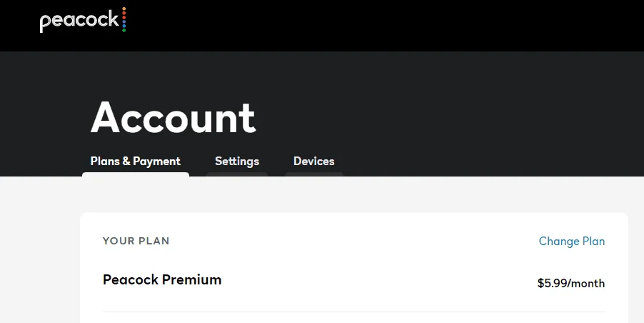Image resolution: width=644 pixels, height=323 pixels.
Task: Go to the Devices tab
Action: coord(313,161)
